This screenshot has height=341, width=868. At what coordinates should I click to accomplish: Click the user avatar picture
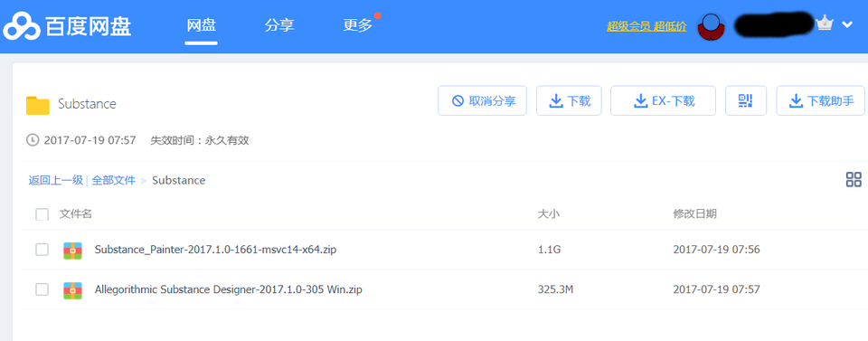point(712,26)
